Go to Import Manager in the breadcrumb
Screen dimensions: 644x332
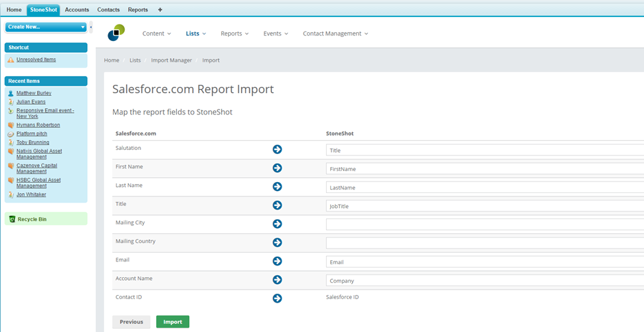point(171,60)
